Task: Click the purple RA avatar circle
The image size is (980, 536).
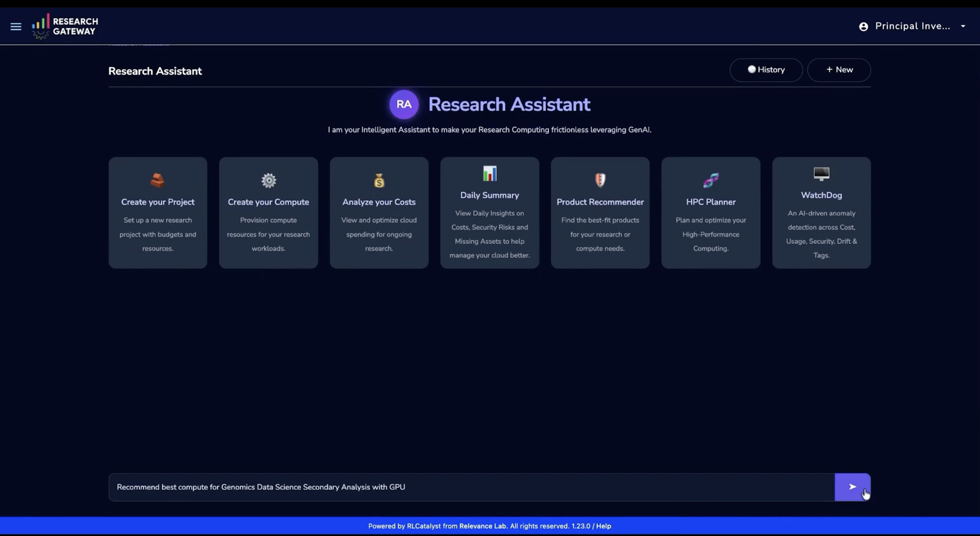Action: click(x=404, y=105)
